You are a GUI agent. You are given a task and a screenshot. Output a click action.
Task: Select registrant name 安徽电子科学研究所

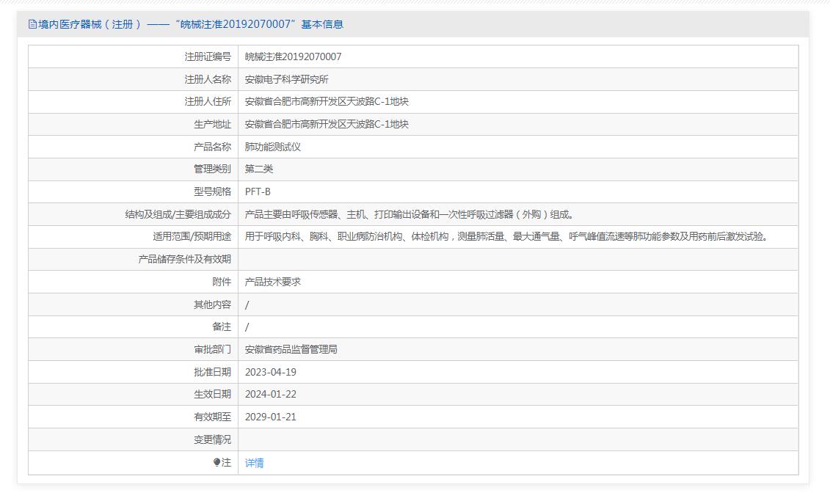pos(286,79)
